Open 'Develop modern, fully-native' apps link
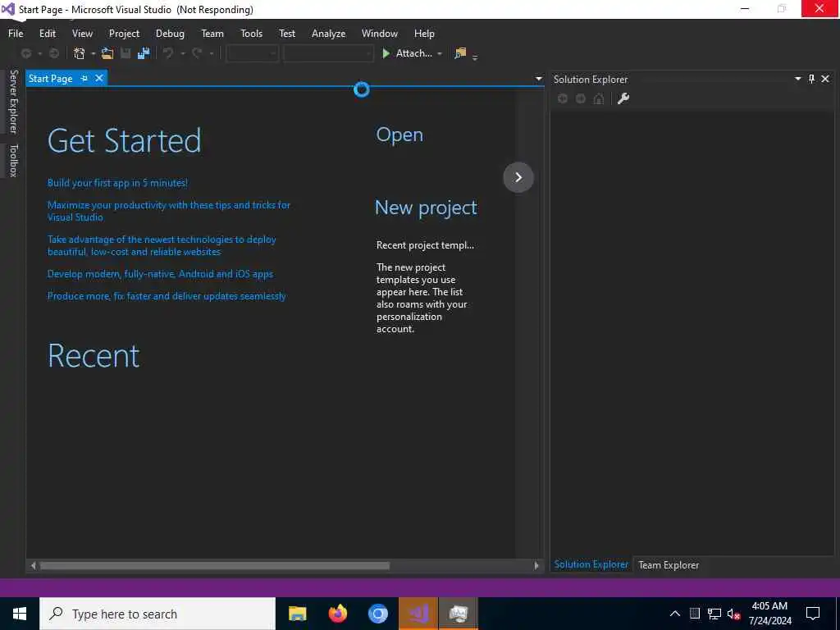This screenshot has height=630, width=840. point(160,274)
